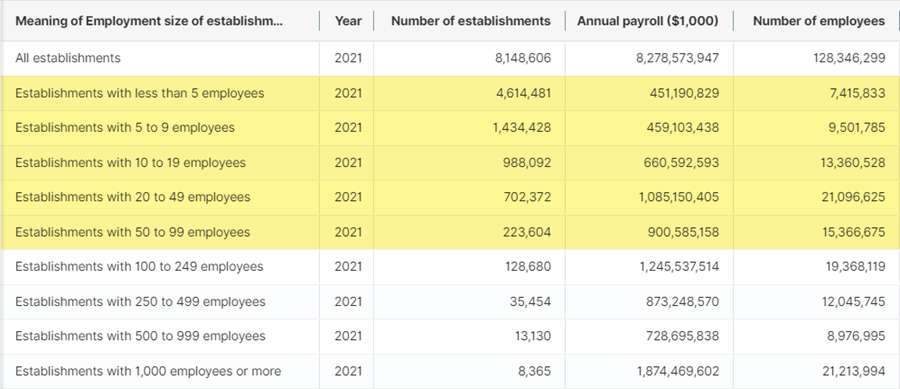Click 'Establishments with 10 to 19 employees'
This screenshot has width=900, height=389.
point(130,163)
